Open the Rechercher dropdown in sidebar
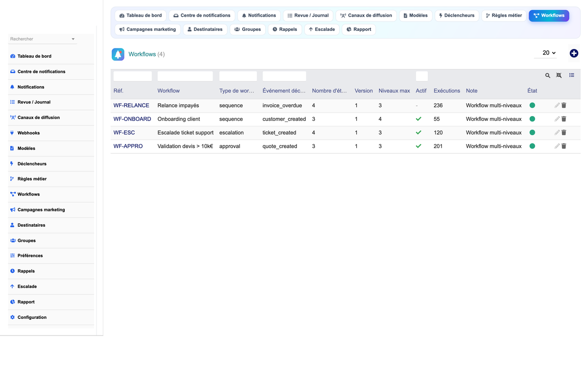Image resolution: width=588 pixels, height=382 pixels. coord(43,39)
